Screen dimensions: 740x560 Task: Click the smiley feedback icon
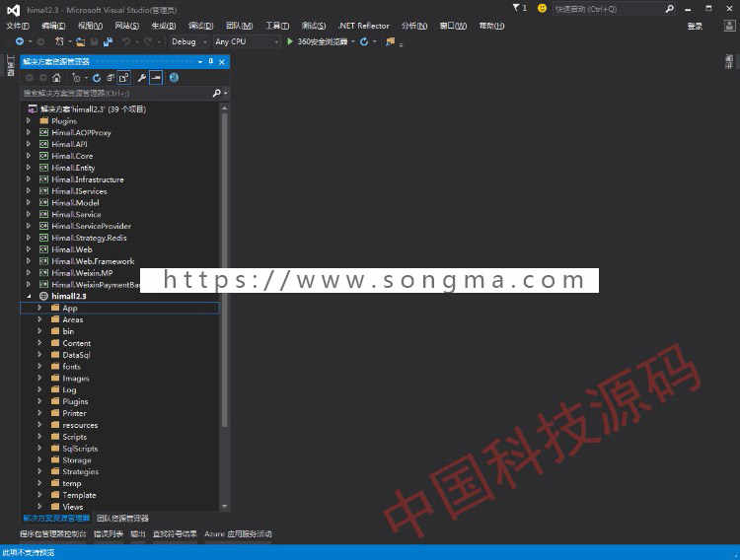tap(542, 8)
